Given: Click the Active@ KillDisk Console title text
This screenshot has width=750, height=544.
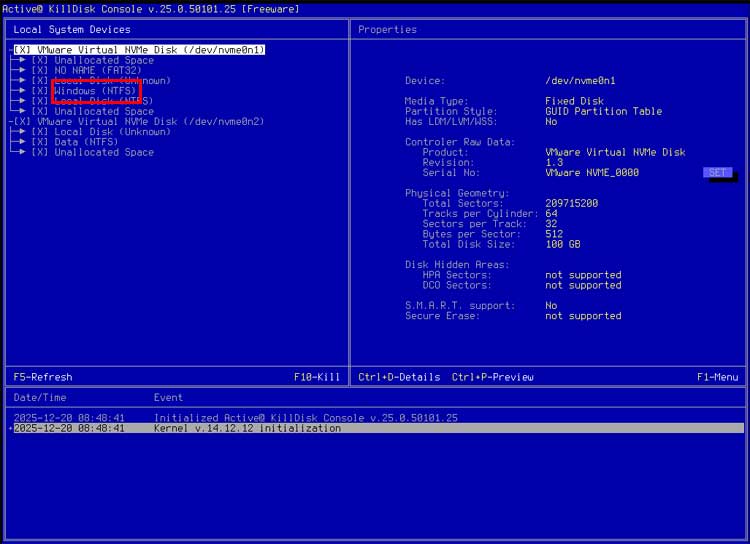Looking at the screenshot, I should (x=150, y=9).
